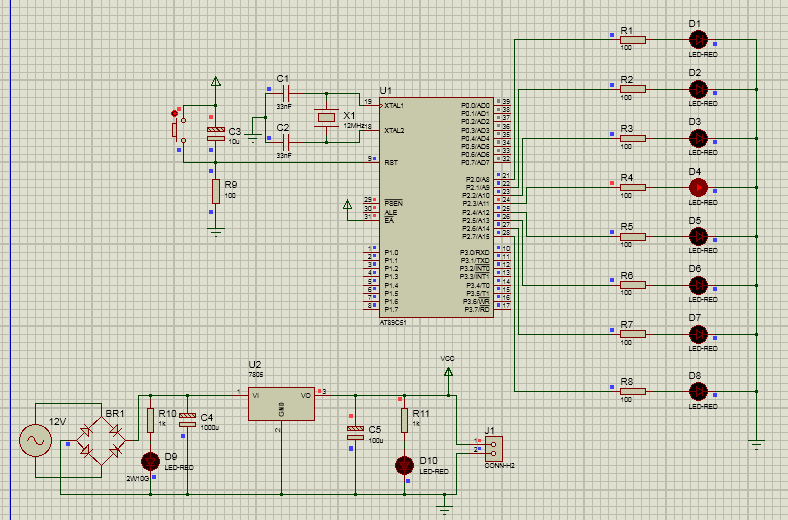Viewport: 788px width, 520px height.
Task: Click resistor R8 at the bottom row
Action: click(x=632, y=390)
